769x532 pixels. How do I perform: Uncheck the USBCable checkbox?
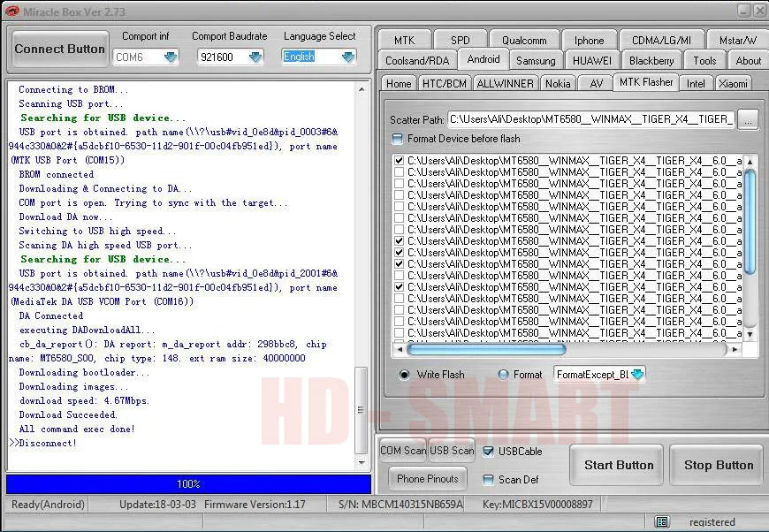489,451
